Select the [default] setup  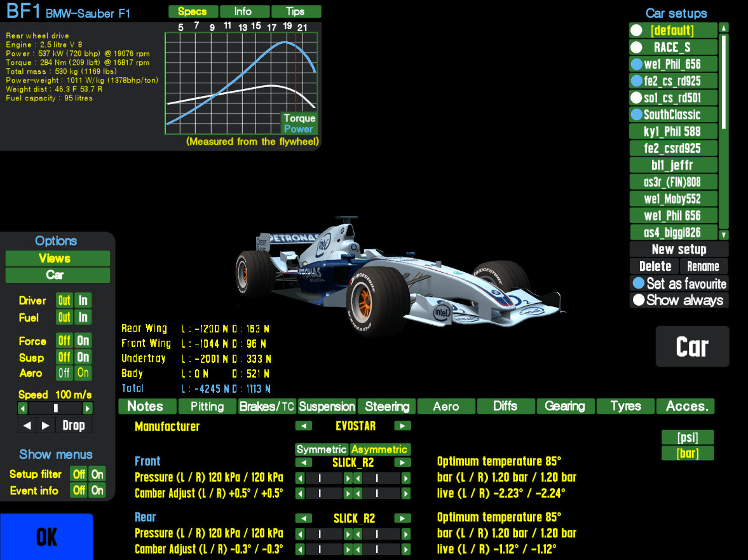coord(673,31)
